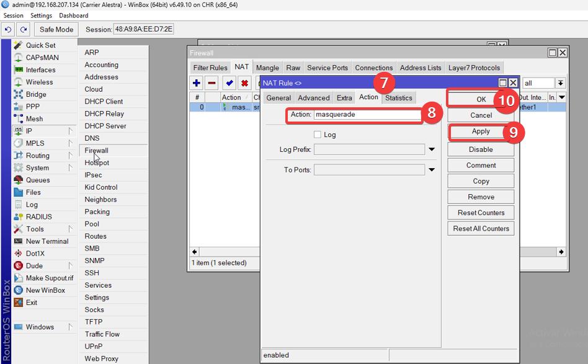The width and height of the screenshot is (588, 364).
Task: Expand the Log Prefix dropdown arrow
Action: (x=432, y=149)
